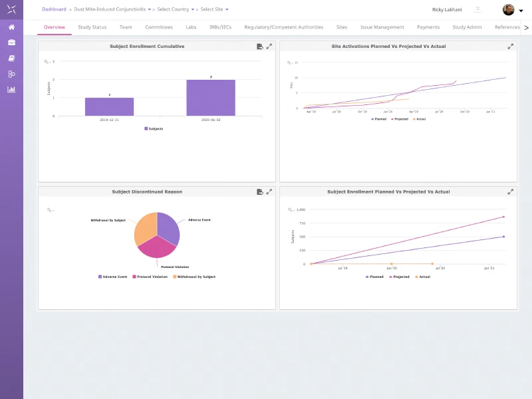Image resolution: width=532 pixels, height=399 pixels.
Task: Show more tabs with right arrow
Action: [x=526, y=27]
